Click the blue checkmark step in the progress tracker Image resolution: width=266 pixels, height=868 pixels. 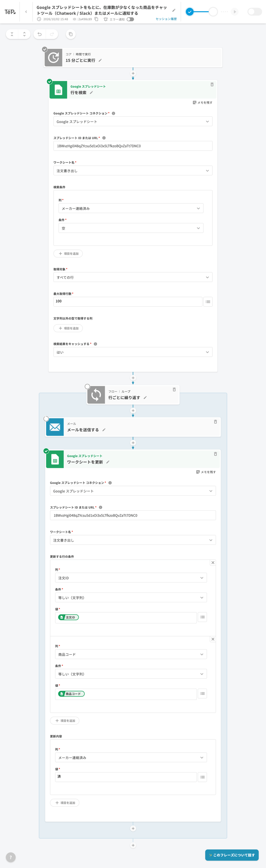click(190, 12)
